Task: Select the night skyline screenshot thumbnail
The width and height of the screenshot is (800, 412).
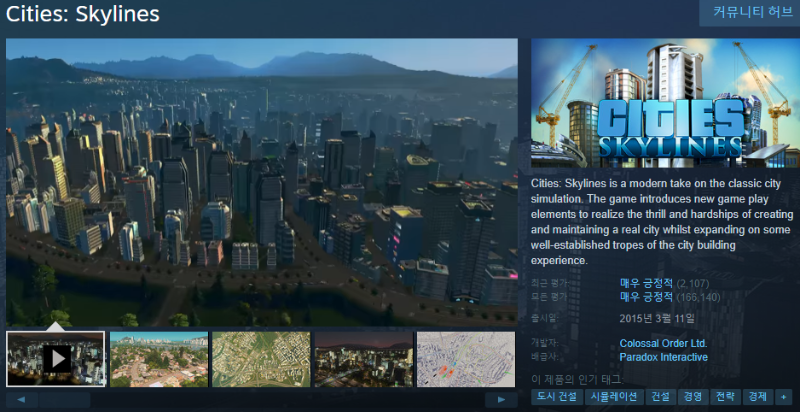Action: pos(364,359)
